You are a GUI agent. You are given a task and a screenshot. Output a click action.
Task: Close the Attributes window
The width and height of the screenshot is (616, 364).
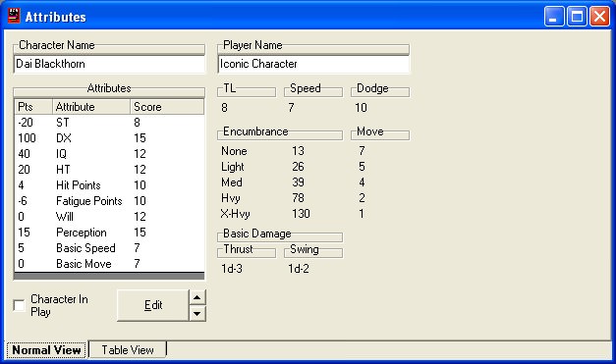[599, 17]
